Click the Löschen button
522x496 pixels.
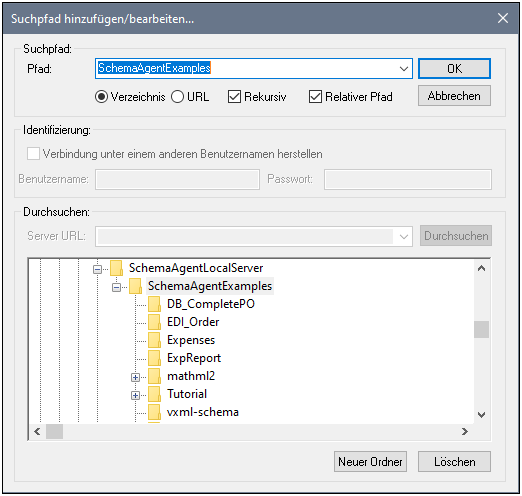point(454,462)
